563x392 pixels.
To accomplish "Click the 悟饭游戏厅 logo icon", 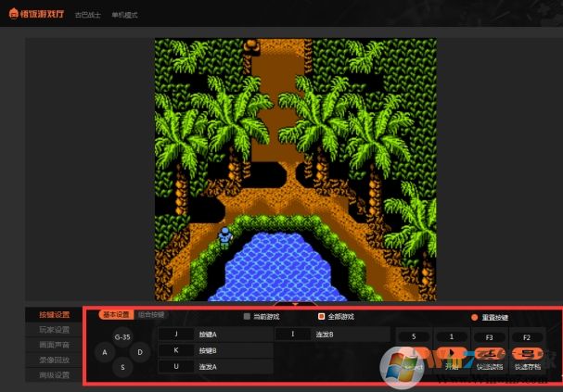I will click(15, 15).
